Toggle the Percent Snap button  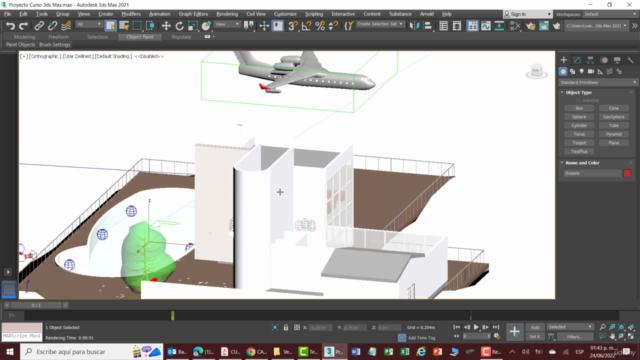(320, 26)
